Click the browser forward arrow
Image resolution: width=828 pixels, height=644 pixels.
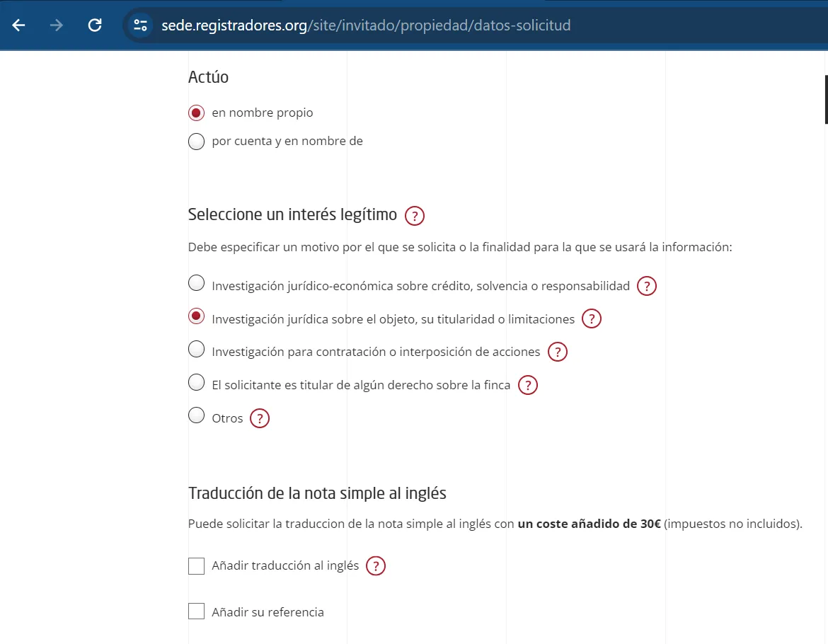(x=57, y=25)
